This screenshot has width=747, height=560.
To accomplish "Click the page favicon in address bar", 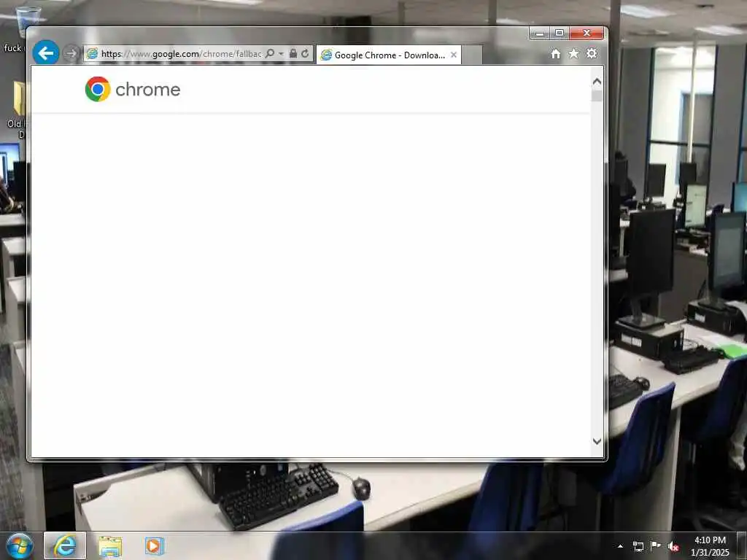I will tap(93, 53).
